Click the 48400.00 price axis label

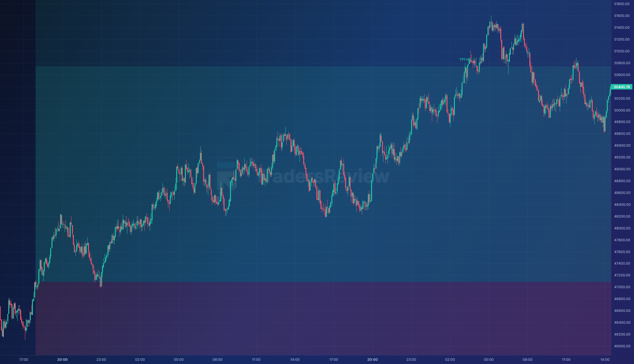[622, 205]
